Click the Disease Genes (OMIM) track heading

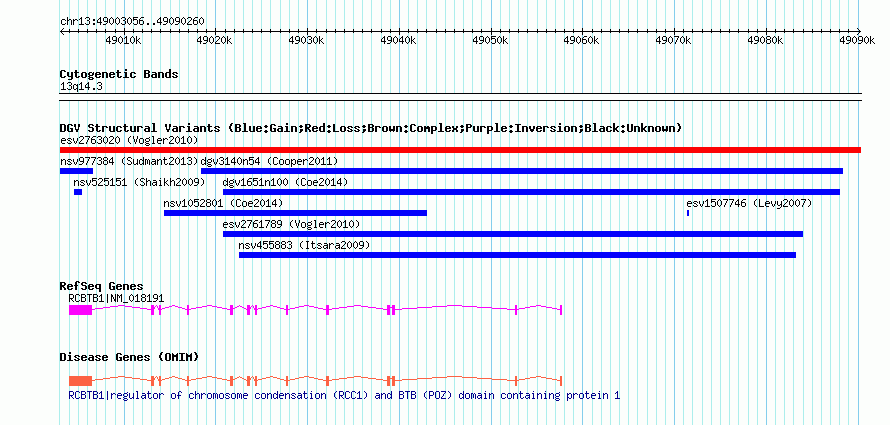(x=129, y=357)
